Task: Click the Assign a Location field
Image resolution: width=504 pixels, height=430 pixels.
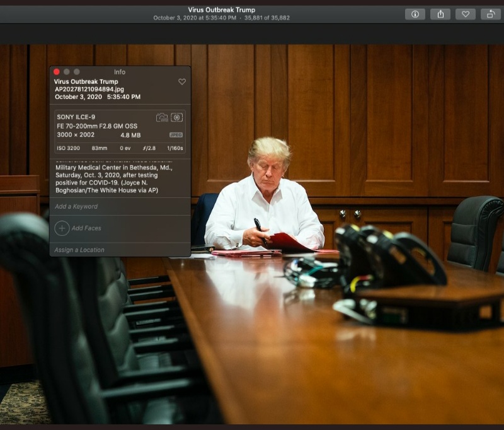Action: [120, 250]
